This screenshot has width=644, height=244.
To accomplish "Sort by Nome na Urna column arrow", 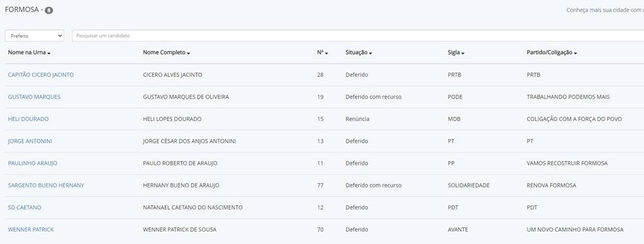I will [x=49, y=53].
